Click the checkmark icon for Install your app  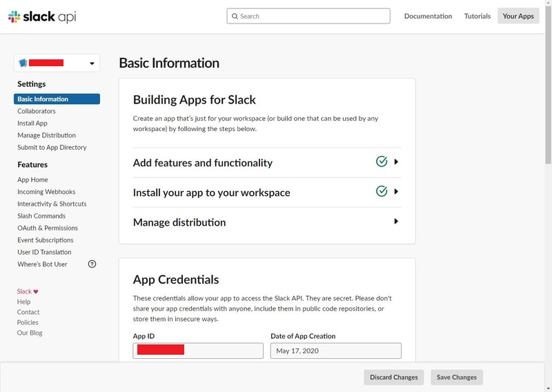(382, 192)
